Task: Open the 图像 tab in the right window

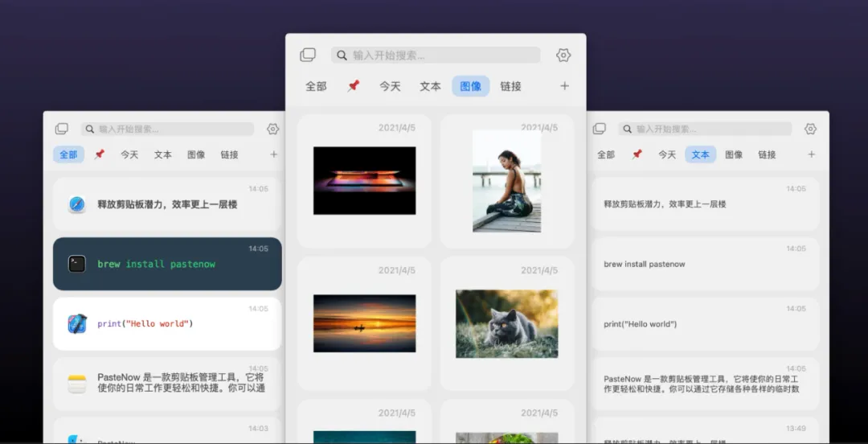Action: [x=734, y=154]
